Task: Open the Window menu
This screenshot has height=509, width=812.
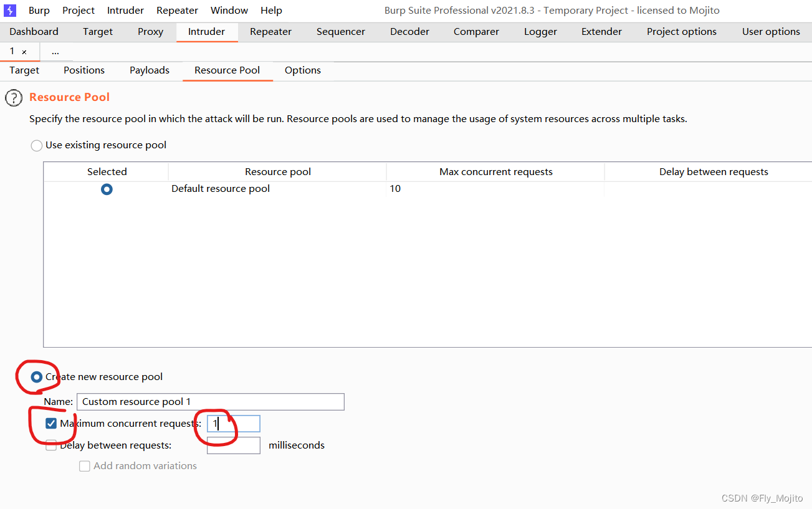Action: pyautogui.click(x=229, y=11)
